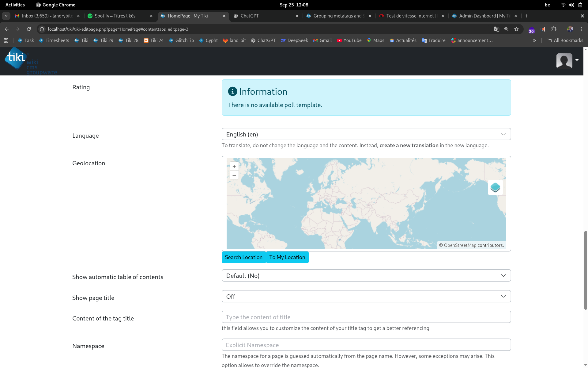Open the user avatar menu

567,60
